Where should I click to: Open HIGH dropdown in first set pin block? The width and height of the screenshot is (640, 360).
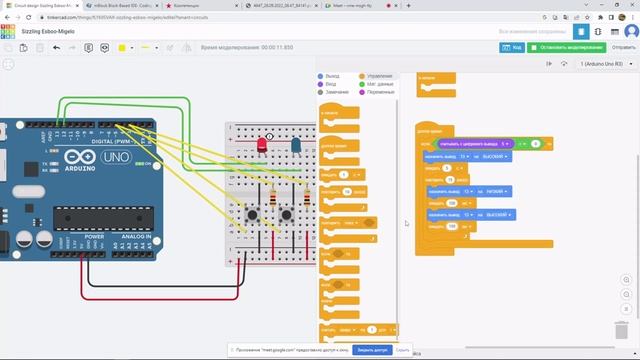coord(495,157)
